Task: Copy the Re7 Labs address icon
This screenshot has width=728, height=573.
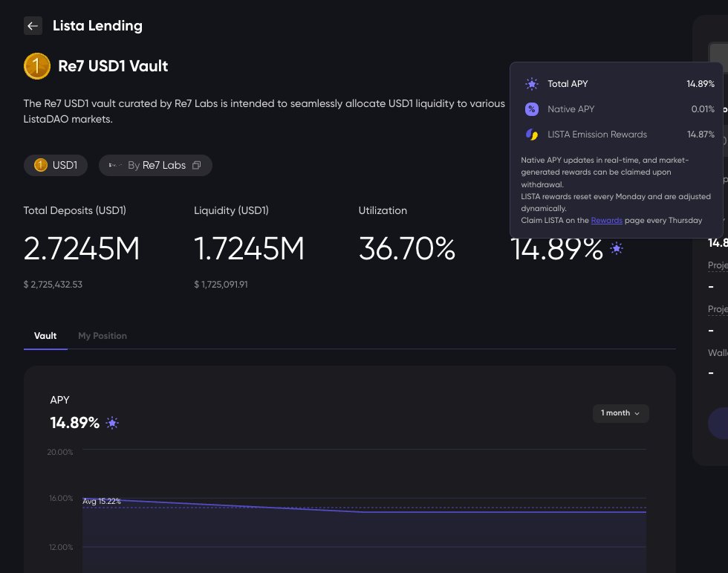Action: click(196, 165)
